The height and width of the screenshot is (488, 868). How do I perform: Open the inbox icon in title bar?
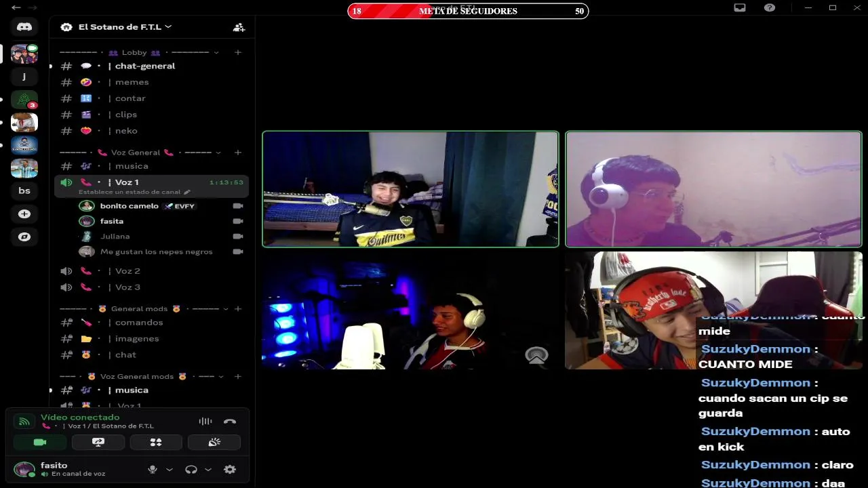740,8
